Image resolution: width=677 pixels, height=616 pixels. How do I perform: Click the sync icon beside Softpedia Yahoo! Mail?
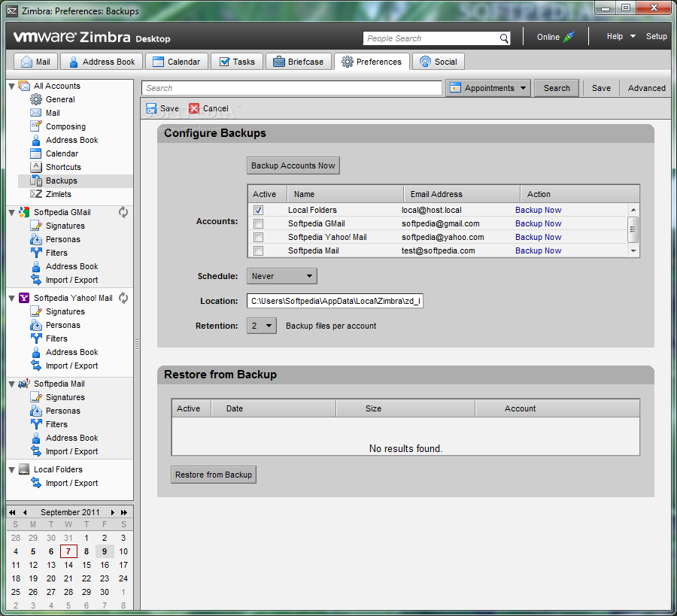(123, 298)
